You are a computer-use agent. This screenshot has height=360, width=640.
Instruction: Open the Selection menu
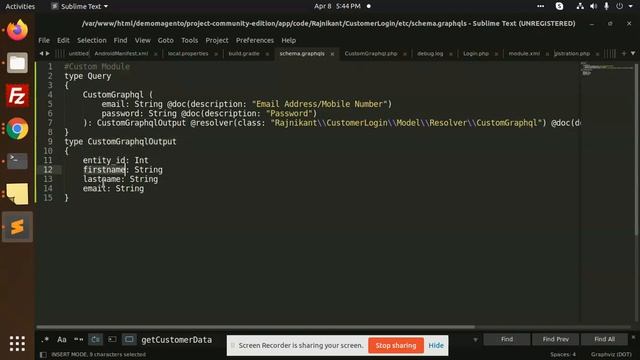pyautogui.click(x=92, y=40)
